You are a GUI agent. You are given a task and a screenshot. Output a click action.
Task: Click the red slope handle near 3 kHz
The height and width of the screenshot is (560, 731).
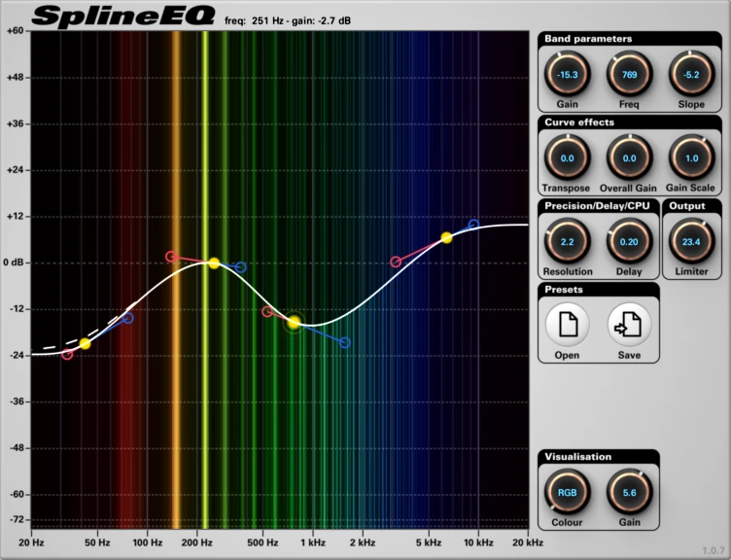(396, 262)
